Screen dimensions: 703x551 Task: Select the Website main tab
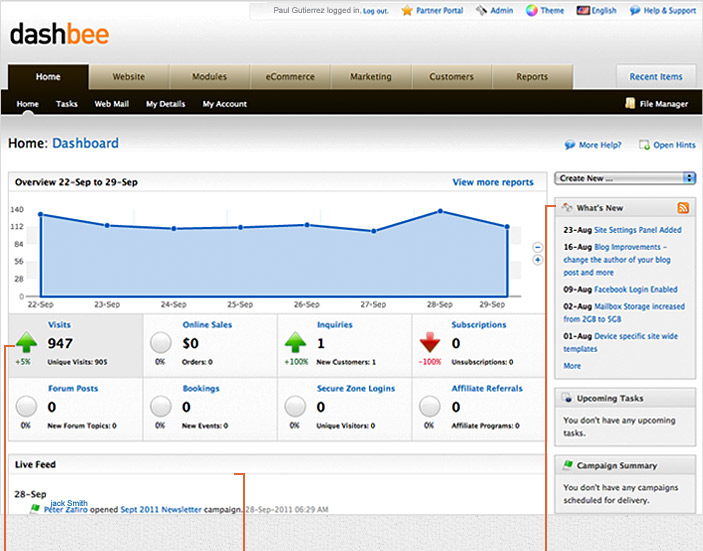129,77
